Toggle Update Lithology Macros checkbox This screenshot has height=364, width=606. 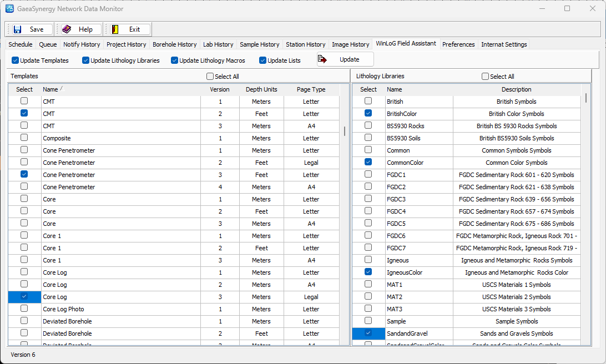click(174, 60)
